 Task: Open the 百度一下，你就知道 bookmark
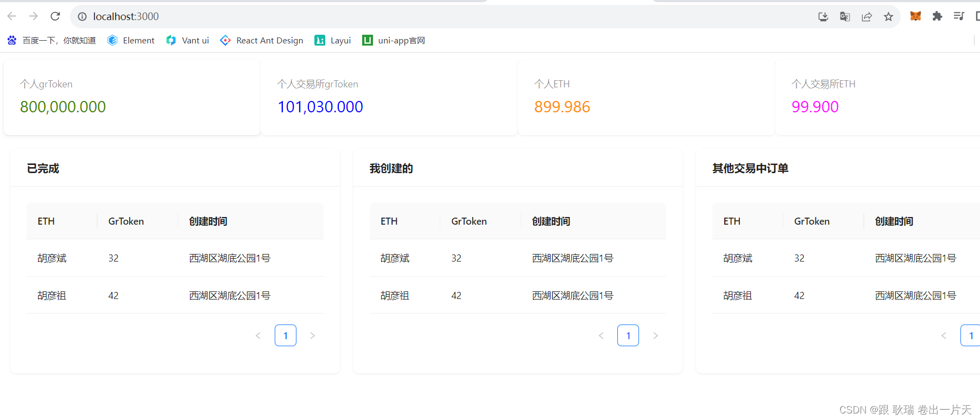click(51, 40)
